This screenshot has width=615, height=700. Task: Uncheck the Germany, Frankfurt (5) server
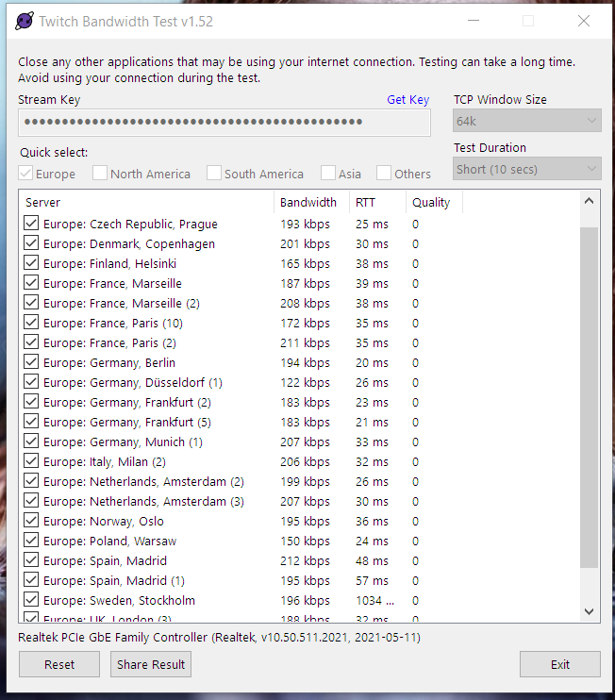click(31, 422)
